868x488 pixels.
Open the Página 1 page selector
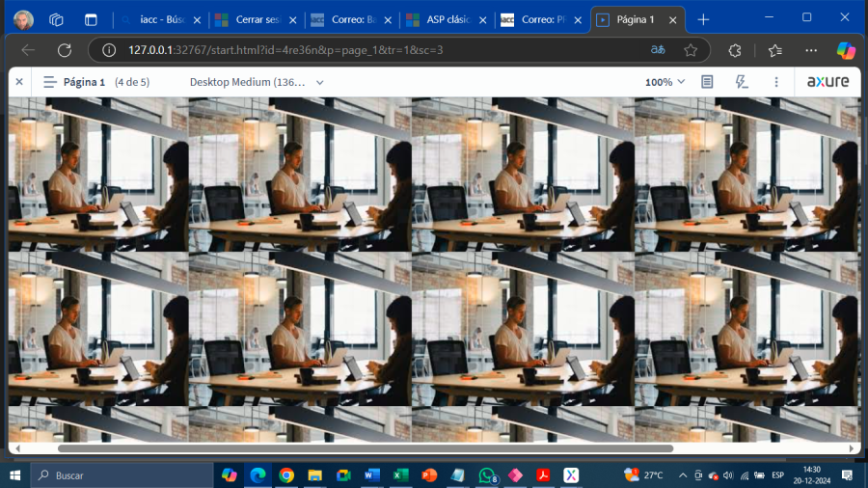(x=85, y=82)
